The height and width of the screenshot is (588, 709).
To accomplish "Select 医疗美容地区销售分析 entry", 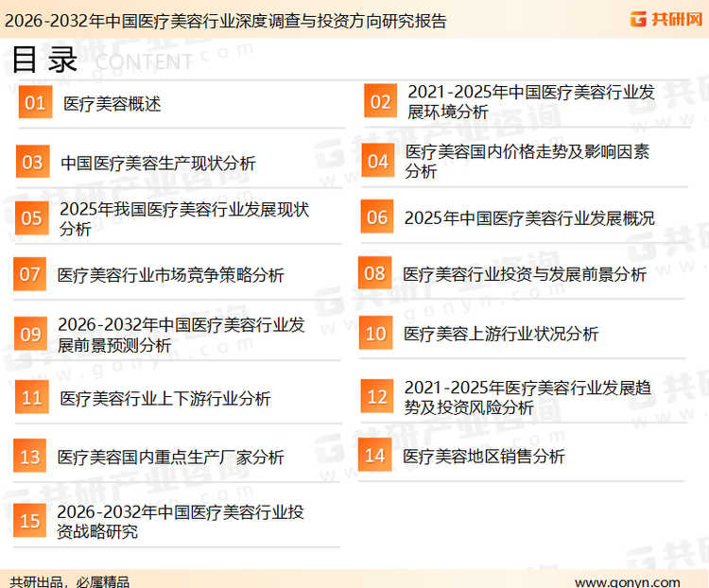I will pyautogui.click(x=484, y=456).
